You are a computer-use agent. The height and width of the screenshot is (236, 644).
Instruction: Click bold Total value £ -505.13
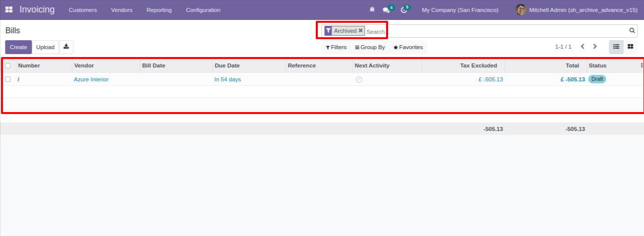click(x=573, y=79)
